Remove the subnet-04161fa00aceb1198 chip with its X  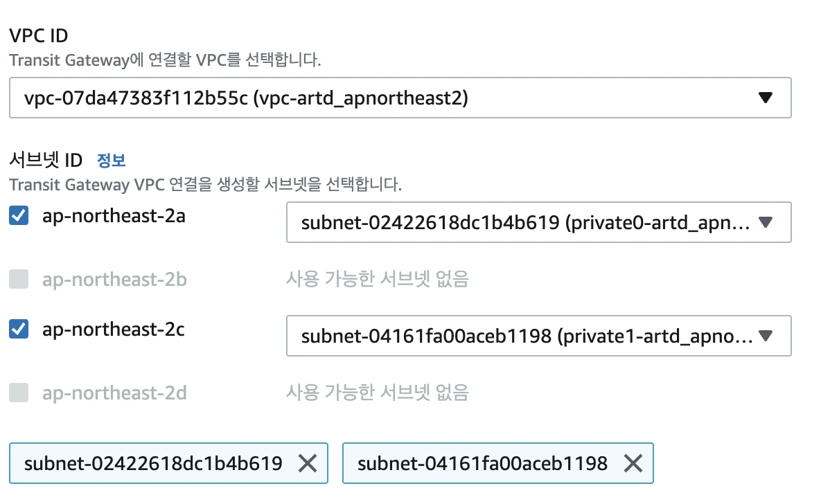[633, 463]
